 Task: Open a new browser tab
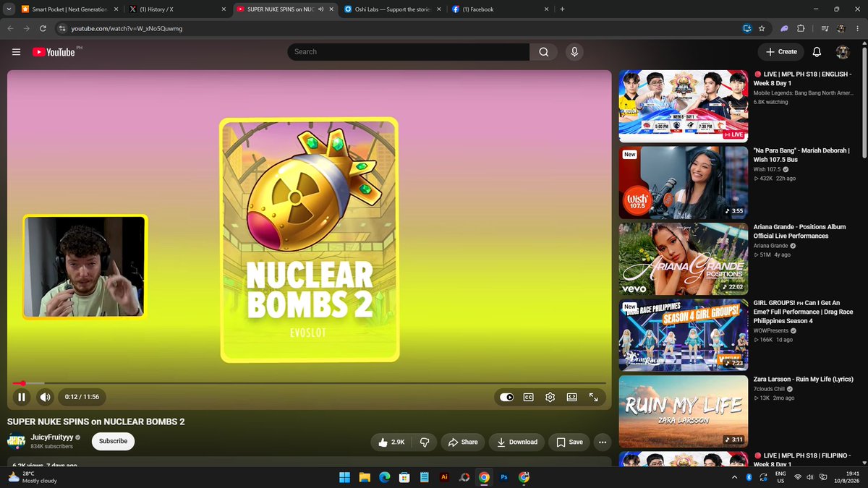pyautogui.click(x=562, y=9)
